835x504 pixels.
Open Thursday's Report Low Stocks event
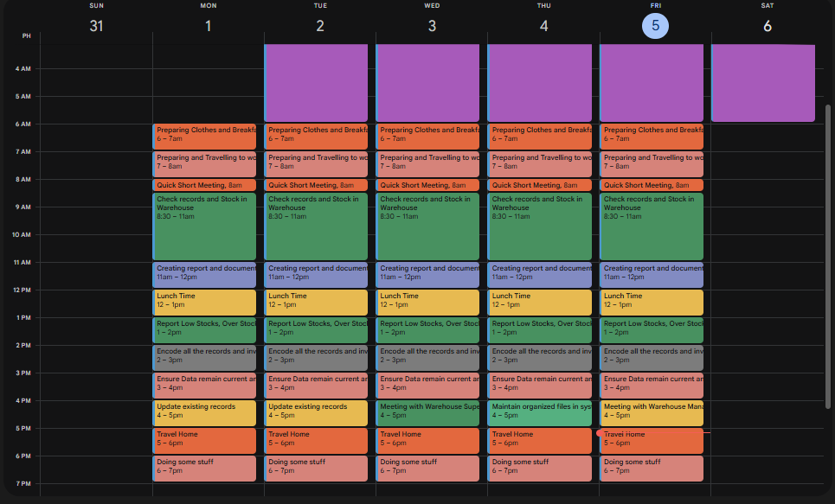coord(540,330)
